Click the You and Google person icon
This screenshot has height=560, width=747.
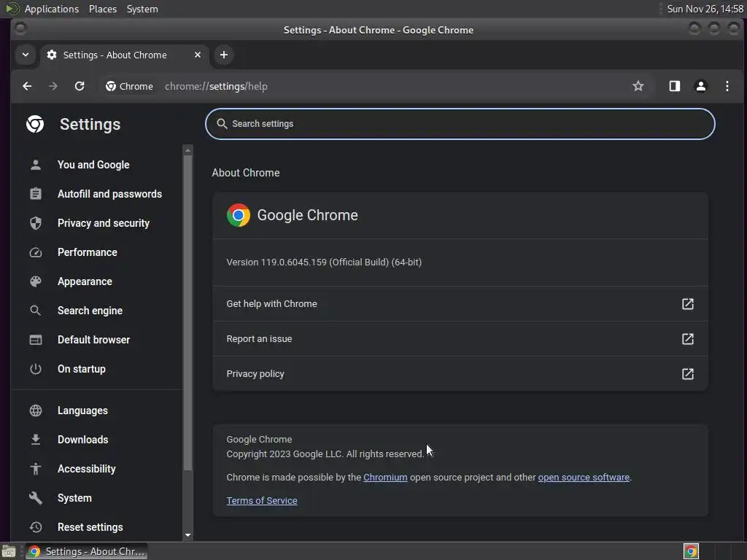[x=36, y=165]
